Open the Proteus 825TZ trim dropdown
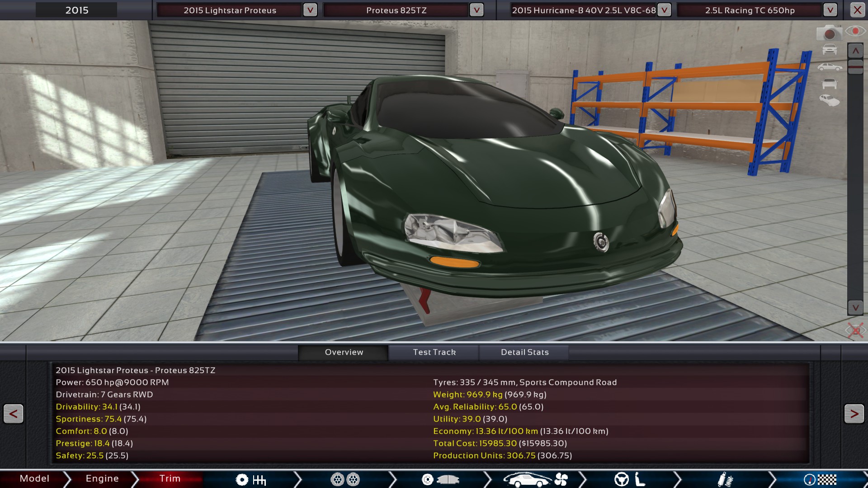This screenshot has width=868, height=488. pos(476,10)
